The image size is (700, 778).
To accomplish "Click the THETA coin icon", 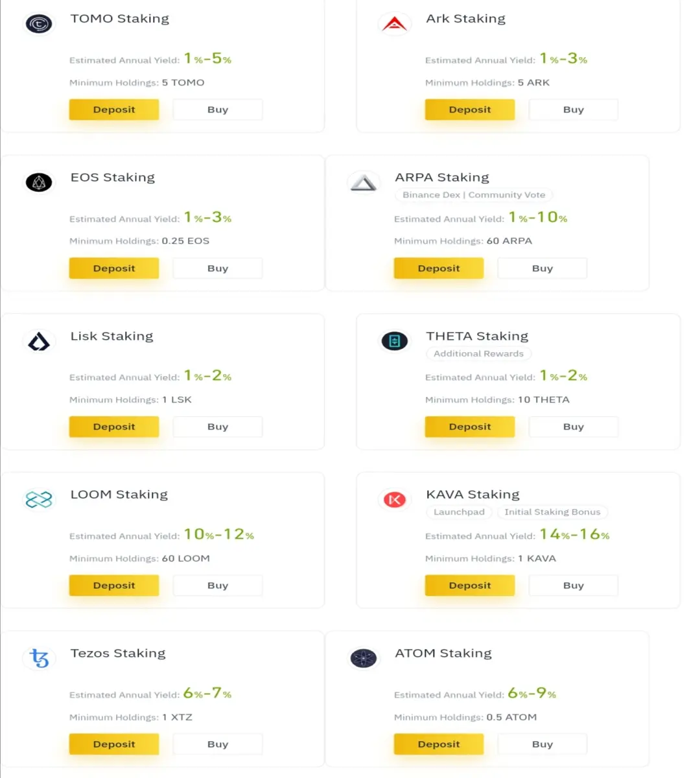I will (x=394, y=341).
